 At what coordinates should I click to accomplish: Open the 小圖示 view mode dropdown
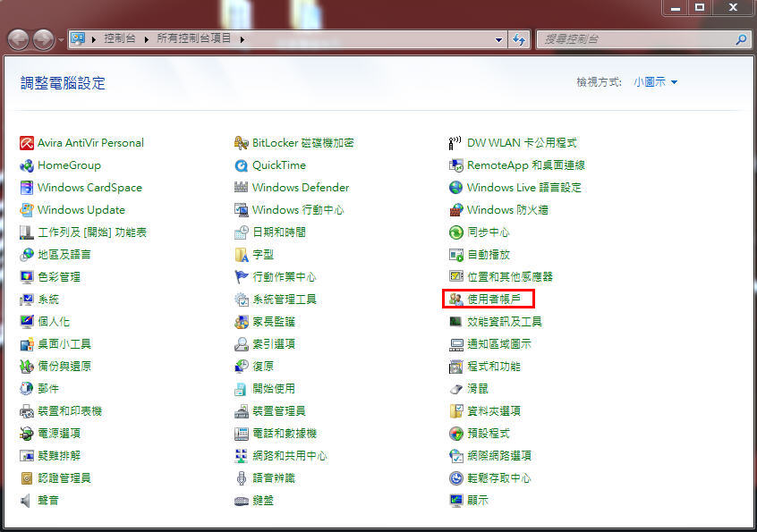pyautogui.click(x=655, y=82)
